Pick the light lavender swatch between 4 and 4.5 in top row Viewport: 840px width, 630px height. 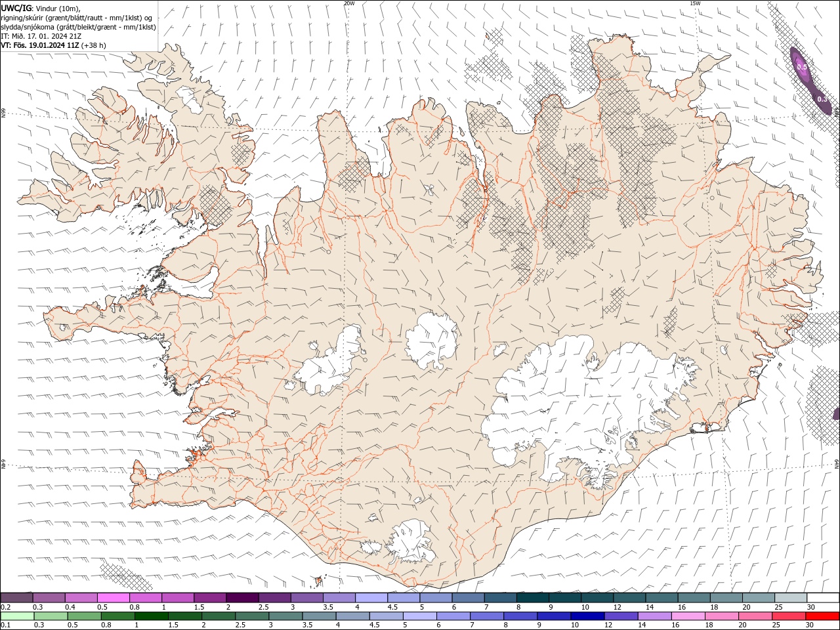tap(371, 597)
